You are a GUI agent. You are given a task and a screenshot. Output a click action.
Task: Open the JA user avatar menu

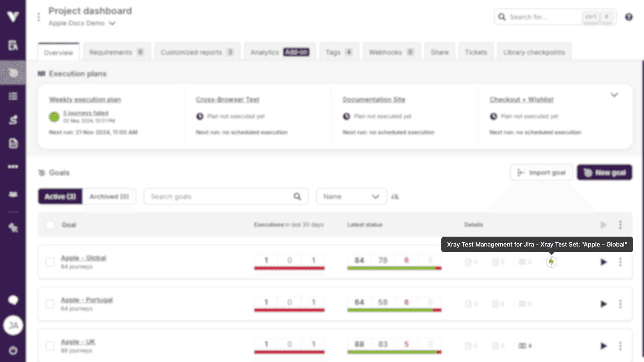(13, 325)
